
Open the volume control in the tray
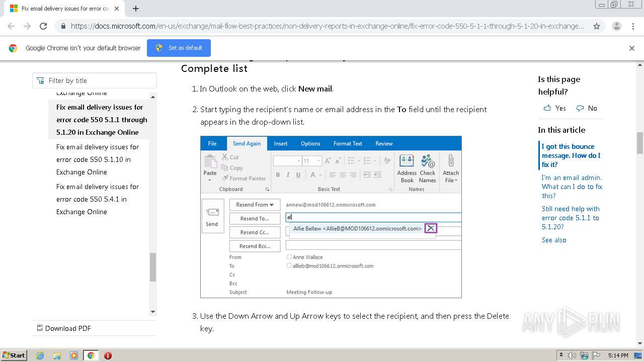coord(572,355)
